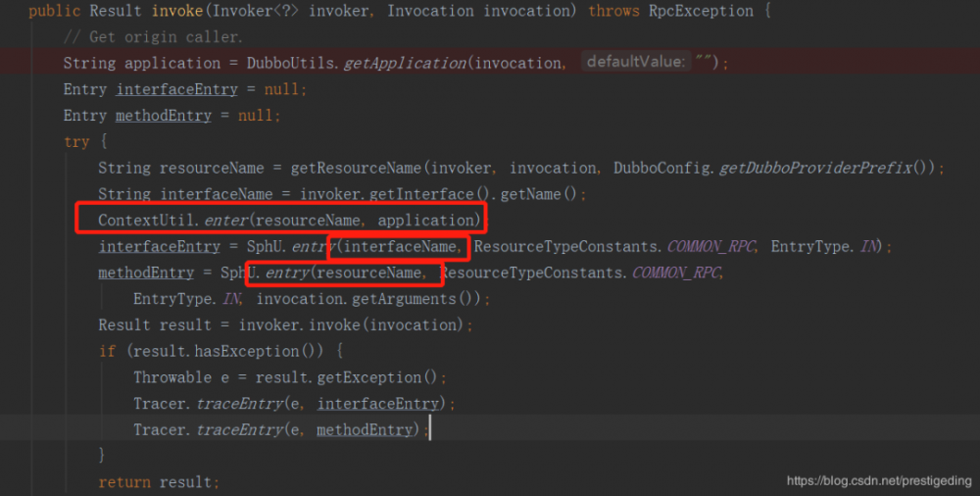The image size is (980, 496).
Task: Click the "ContextUtil" class name
Action: [146, 221]
